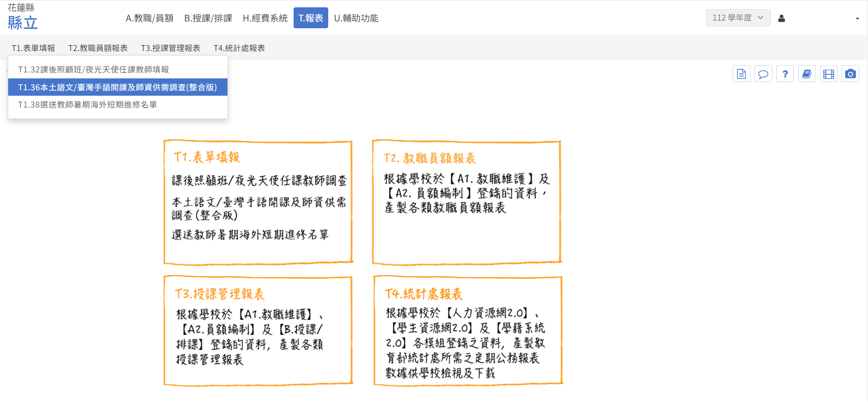This screenshot has height=402, width=868.
Task: Go to H.經費系統 tab
Action: pos(265,18)
